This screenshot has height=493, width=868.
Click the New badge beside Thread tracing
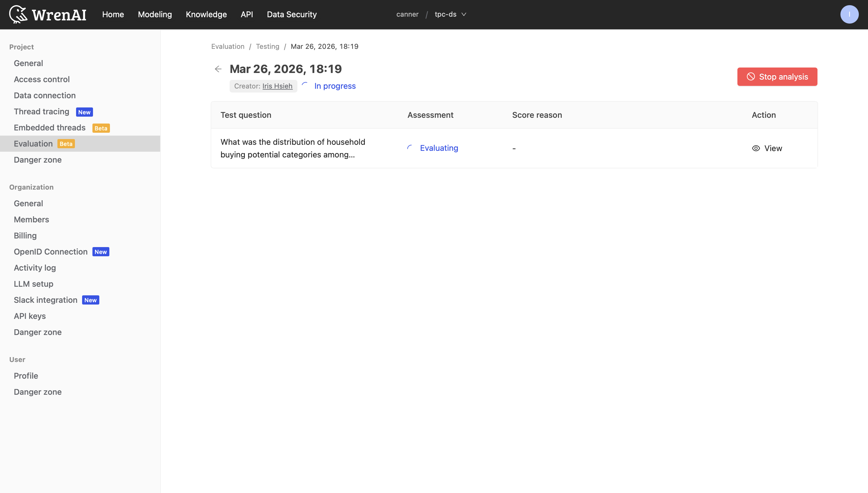tap(84, 112)
